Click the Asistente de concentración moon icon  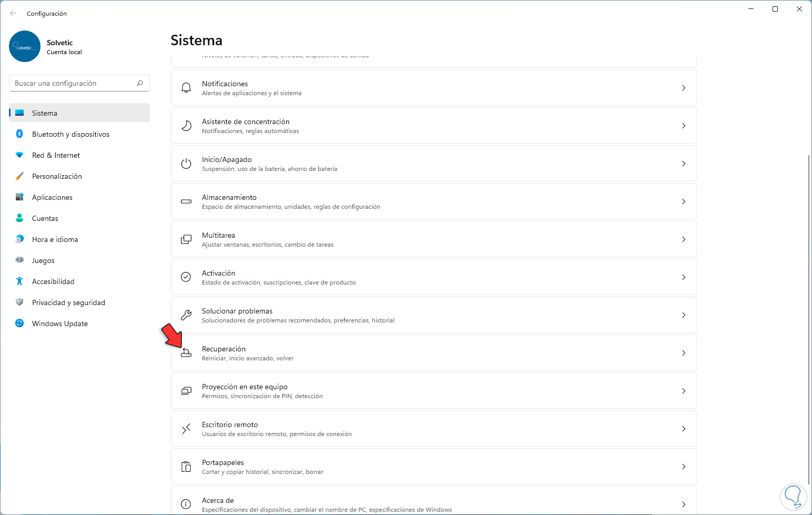pos(186,126)
